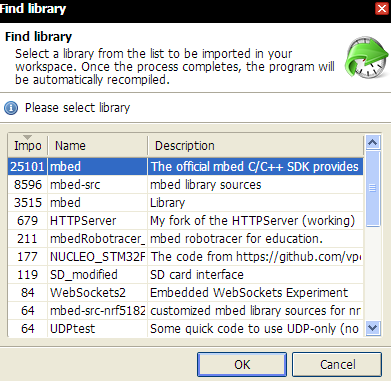This screenshot has width=391, height=381.
Task: Select the WebSockets2 library row
Action: pos(186,292)
